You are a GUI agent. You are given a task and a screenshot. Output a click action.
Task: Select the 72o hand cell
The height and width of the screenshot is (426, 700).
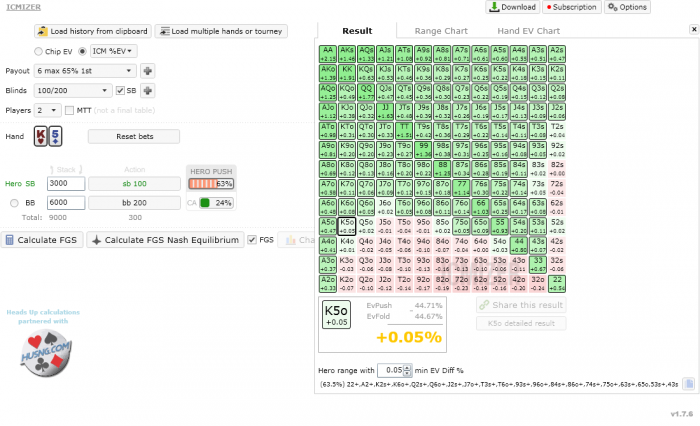[462, 284]
